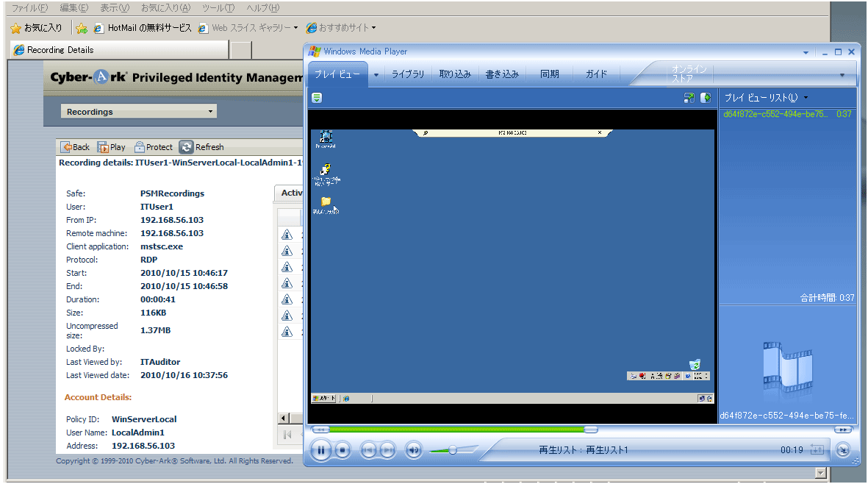Screen dimensions: 868x484
Task: Click the mstsc.exe client application value
Action: pyautogui.click(x=162, y=246)
